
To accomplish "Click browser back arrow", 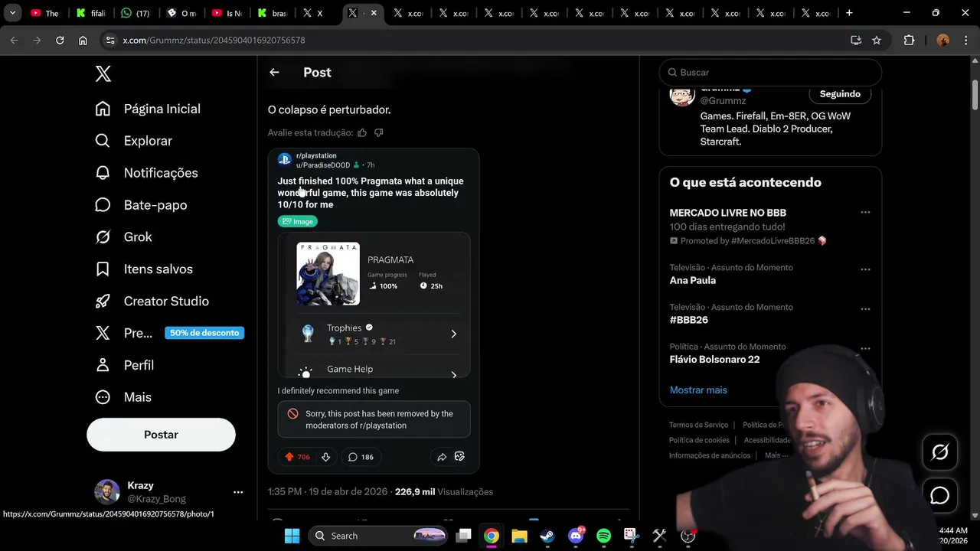I will point(15,40).
